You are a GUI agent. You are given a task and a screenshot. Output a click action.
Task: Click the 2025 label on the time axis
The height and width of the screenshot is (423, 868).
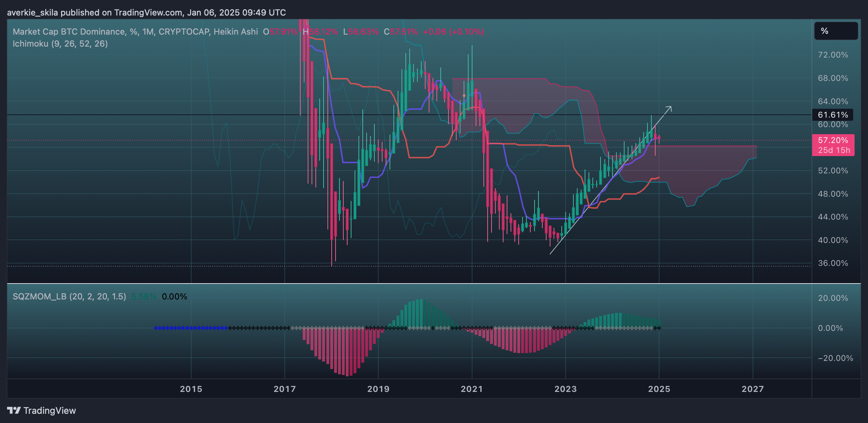[x=659, y=389]
